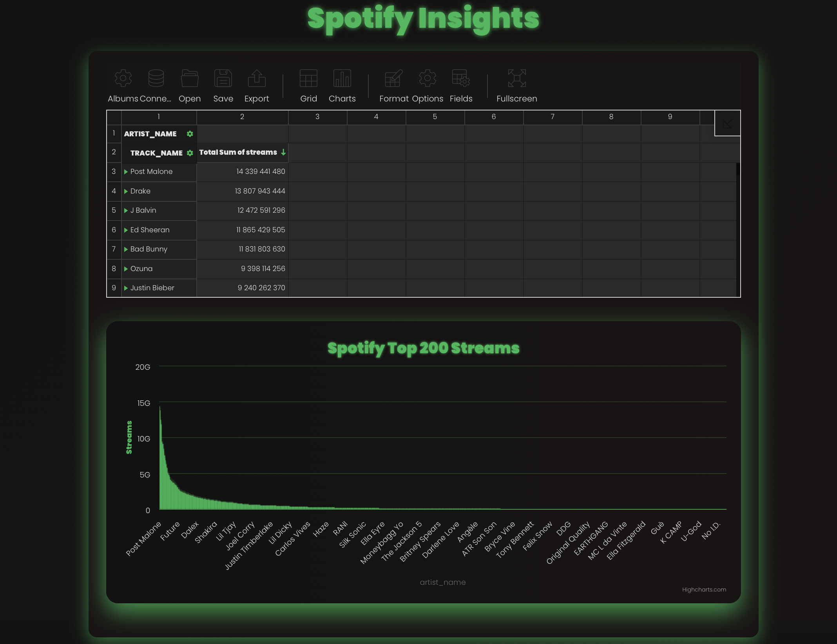This screenshot has height=644, width=837.
Task: Expand the Justin Bieber row
Action: coord(126,288)
